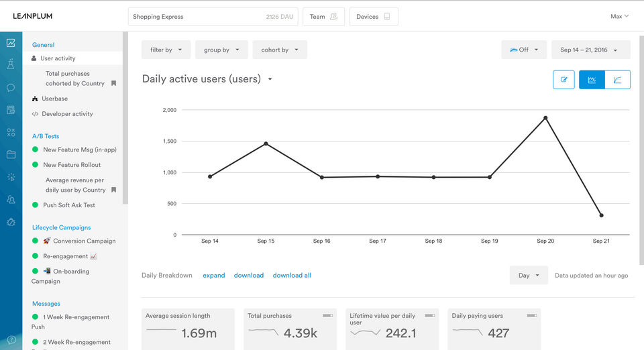Expand the Sep 14 – 21, 2016 date range
This screenshot has height=350, width=644.
point(590,50)
